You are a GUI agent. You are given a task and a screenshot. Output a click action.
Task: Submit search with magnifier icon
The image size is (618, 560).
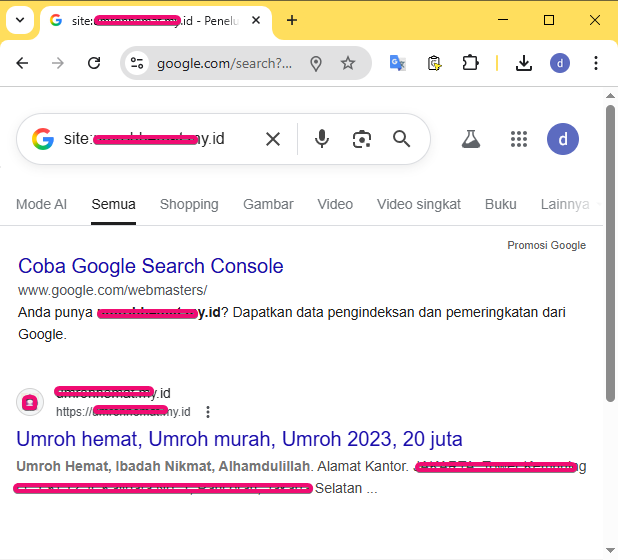[401, 139]
